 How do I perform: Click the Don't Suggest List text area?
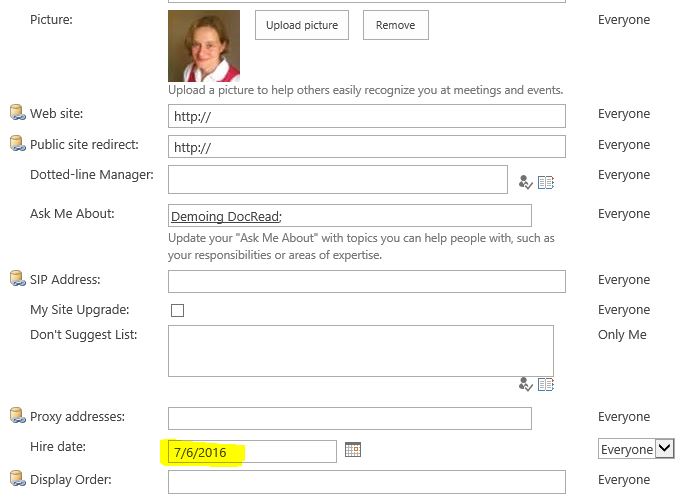click(x=361, y=351)
